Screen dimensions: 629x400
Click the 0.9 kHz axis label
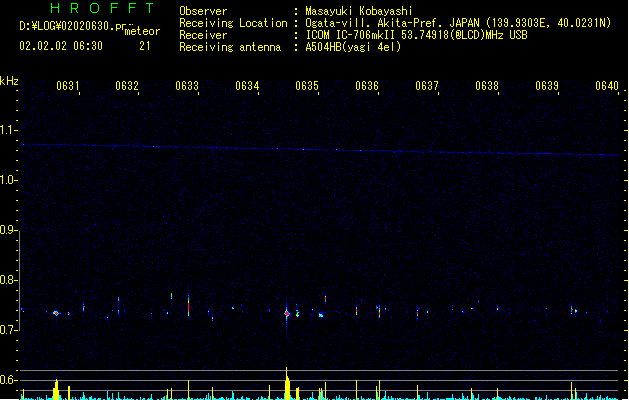tap(9, 230)
